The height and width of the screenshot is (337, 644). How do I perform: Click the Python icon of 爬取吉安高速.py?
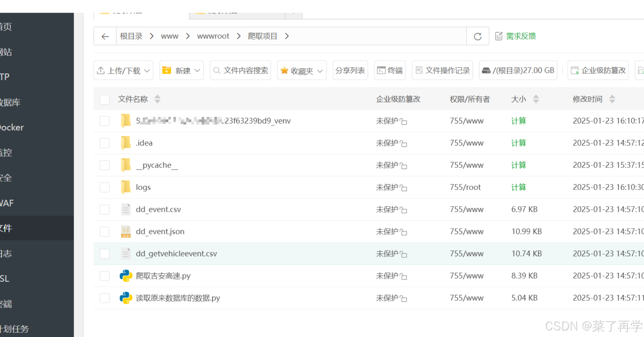[126, 276]
